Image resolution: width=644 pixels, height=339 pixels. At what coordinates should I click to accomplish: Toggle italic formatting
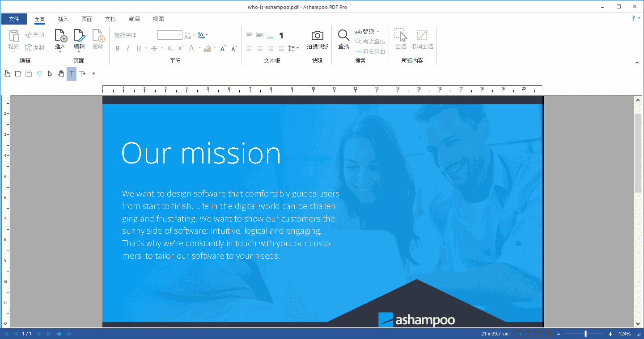(x=127, y=48)
